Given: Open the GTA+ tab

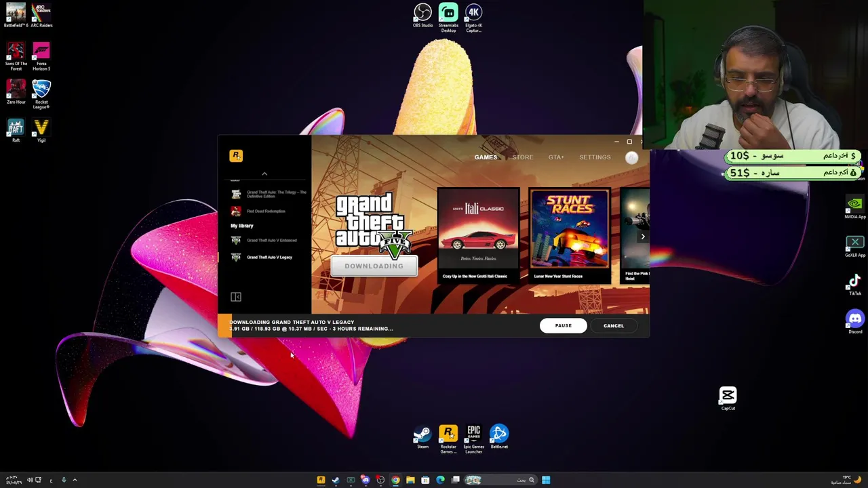Looking at the screenshot, I should tap(556, 157).
